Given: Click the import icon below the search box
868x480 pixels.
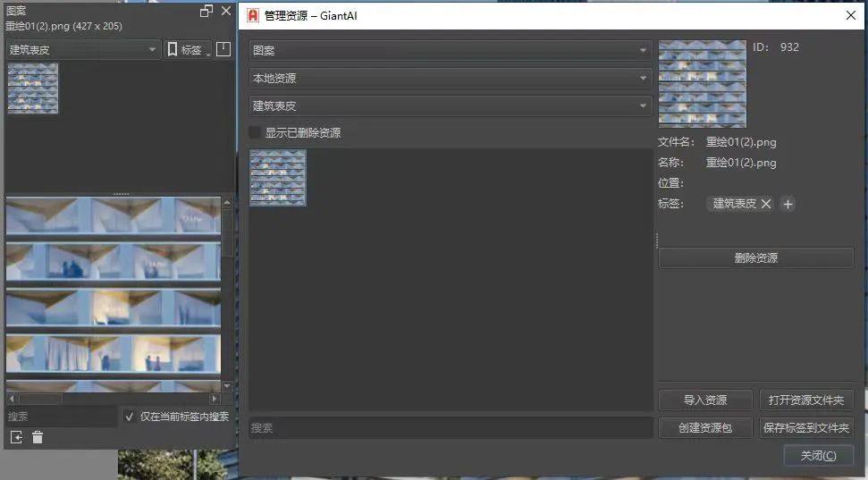Looking at the screenshot, I should (16, 437).
